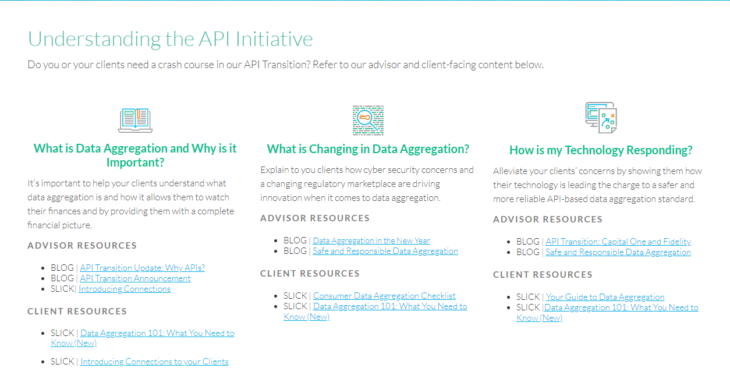Open 'Data Aggregation 101' link in first column
The height and width of the screenshot is (375, 730).
point(142,338)
